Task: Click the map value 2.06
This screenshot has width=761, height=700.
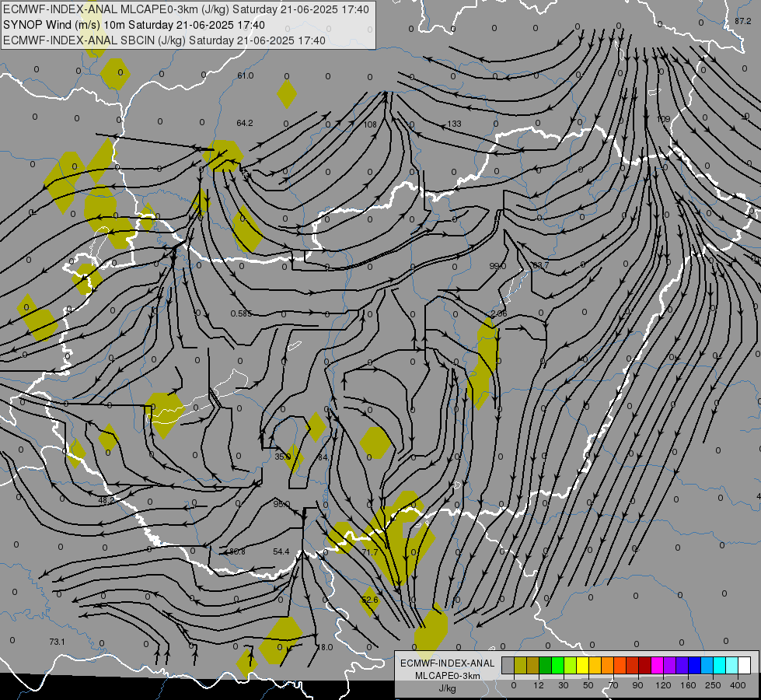Action: [x=499, y=313]
